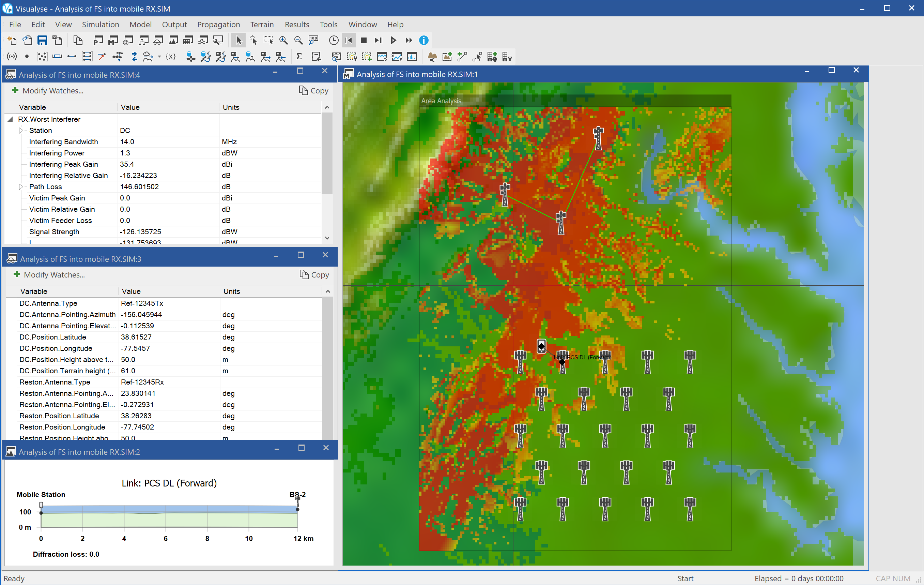Click Copy in SIM:4 watch window
The image size is (924, 585).
(313, 91)
